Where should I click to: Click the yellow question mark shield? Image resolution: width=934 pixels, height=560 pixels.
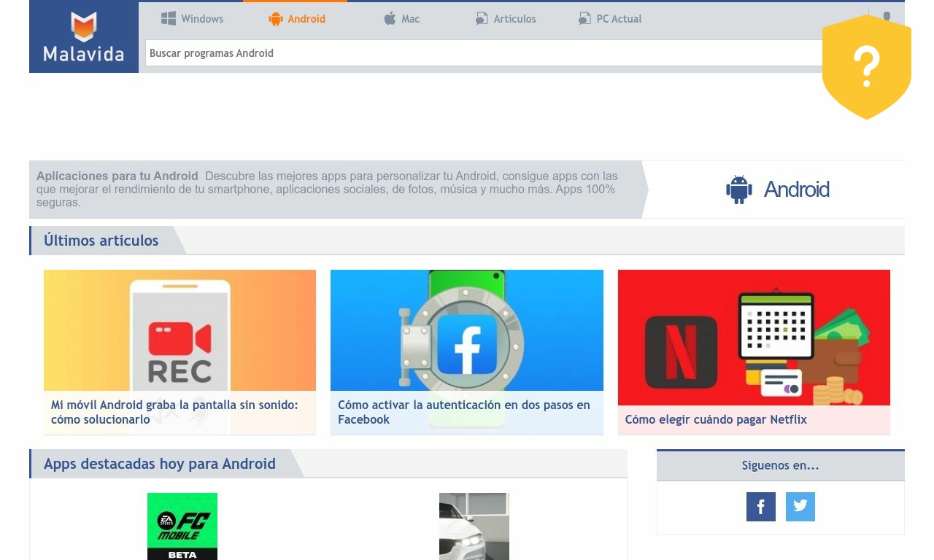pyautogui.click(x=867, y=67)
